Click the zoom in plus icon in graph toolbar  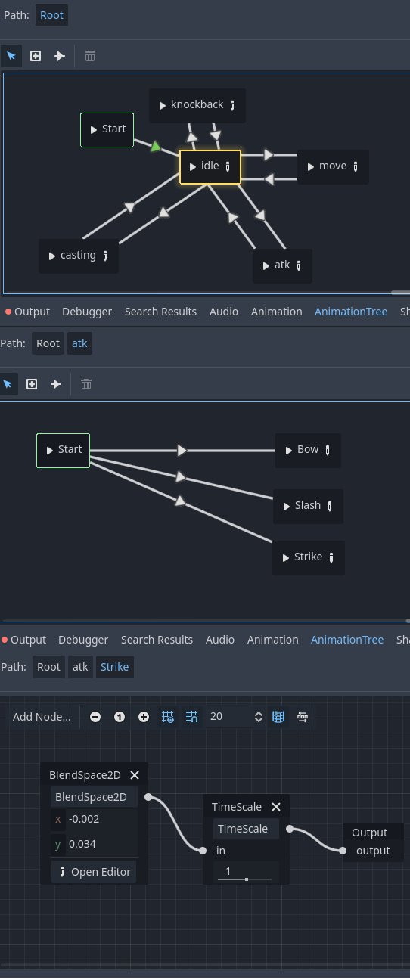point(144,717)
